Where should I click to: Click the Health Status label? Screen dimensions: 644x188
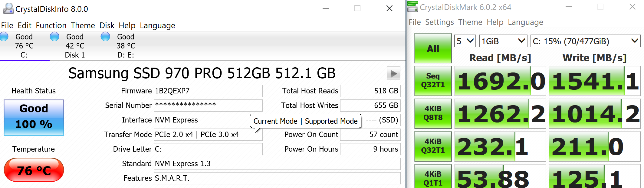click(34, 91)
